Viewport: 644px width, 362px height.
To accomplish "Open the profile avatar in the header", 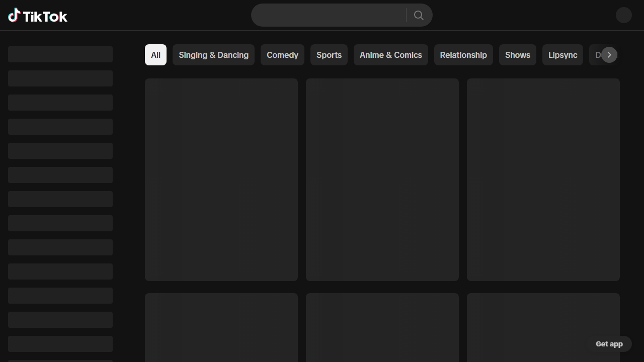I will click(x=623, y=15).
